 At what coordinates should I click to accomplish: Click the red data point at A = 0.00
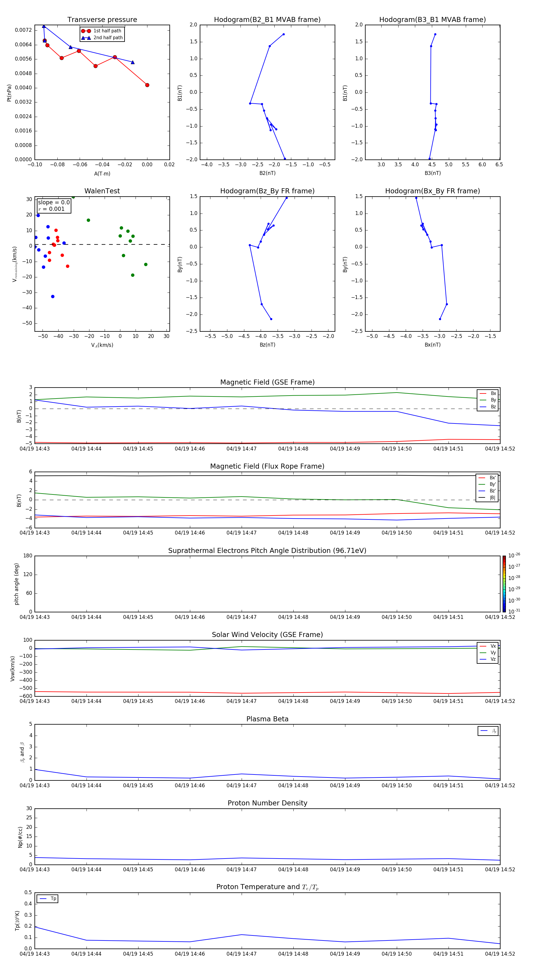147,85
